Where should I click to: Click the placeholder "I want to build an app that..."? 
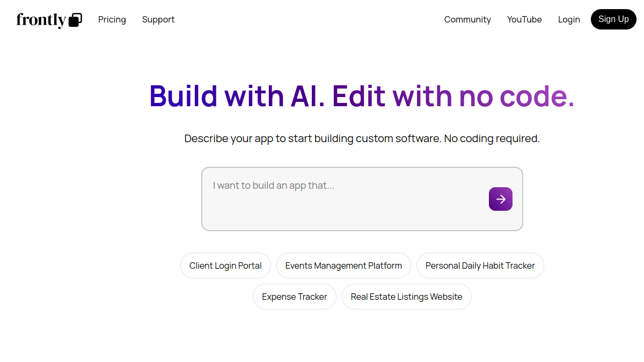click(x=273, y=186)
